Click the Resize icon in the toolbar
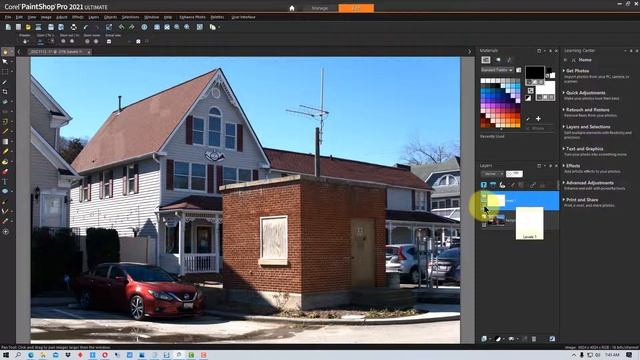 (109, 27)
